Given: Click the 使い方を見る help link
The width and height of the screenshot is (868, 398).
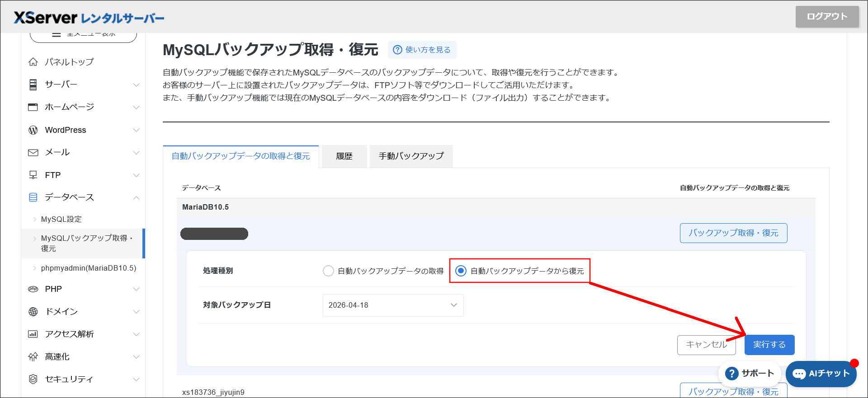Looking at the screenshot, I should [422, 50].
